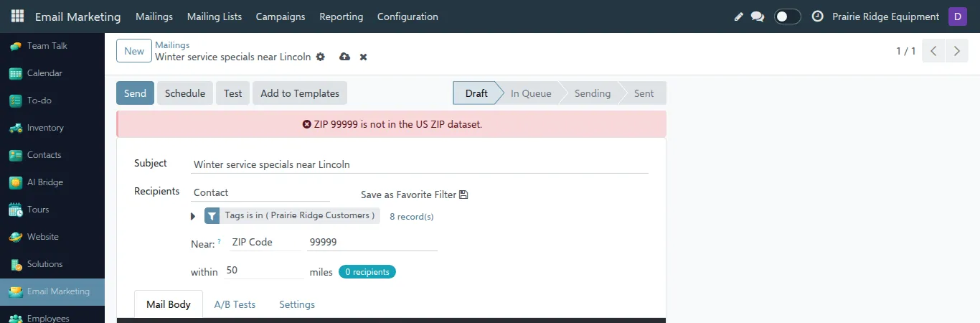980x323 pixels.
Task: Click the pencil edit icon in top bar
Action: pyautogui.click(x=739, y=17)
